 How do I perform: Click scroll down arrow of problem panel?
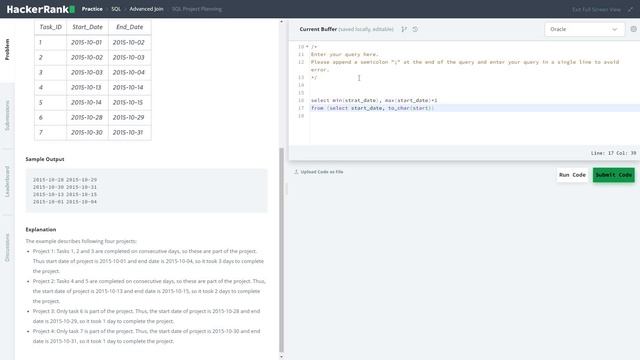click(281, 357)
